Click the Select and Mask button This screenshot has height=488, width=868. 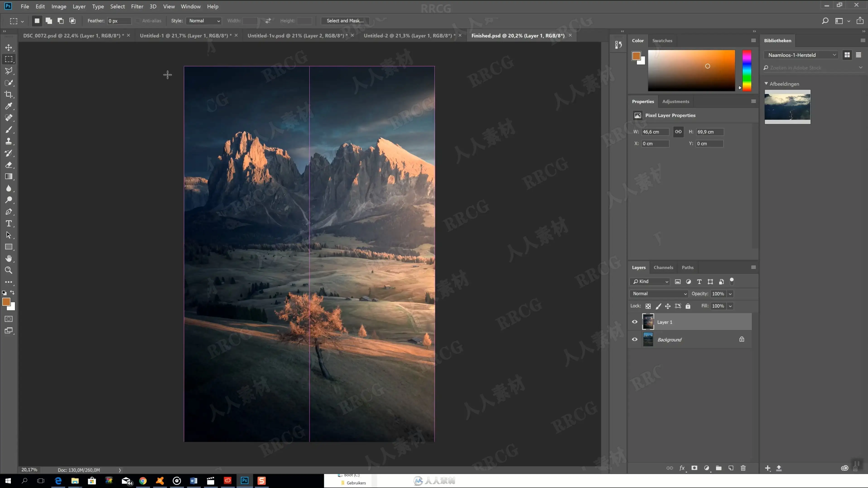pos(345,21)
